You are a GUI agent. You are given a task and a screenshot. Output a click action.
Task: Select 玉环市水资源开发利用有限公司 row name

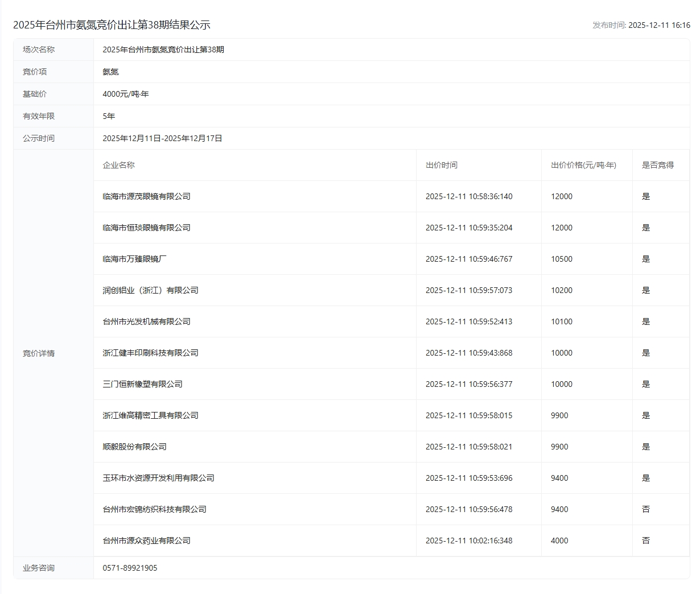click(x=158, y=478)
